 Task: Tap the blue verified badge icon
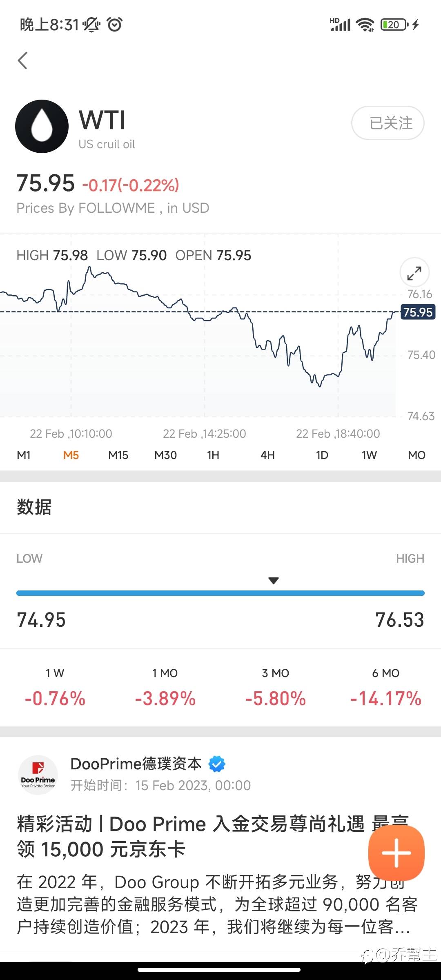(x=217, y=764)
